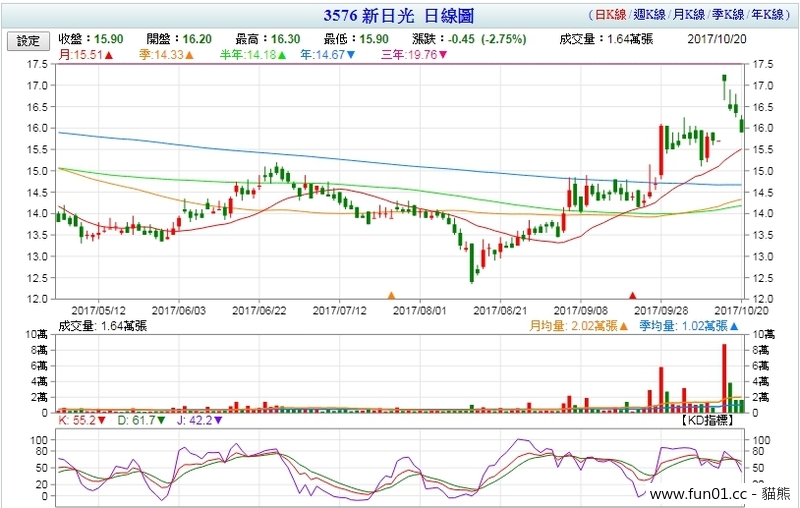The height and width of the screenshot is (508, 800).
Task: Click the orange arrow beside 月均量 2.02萬張
Action: pyautogui.click(x=624, y=325)
